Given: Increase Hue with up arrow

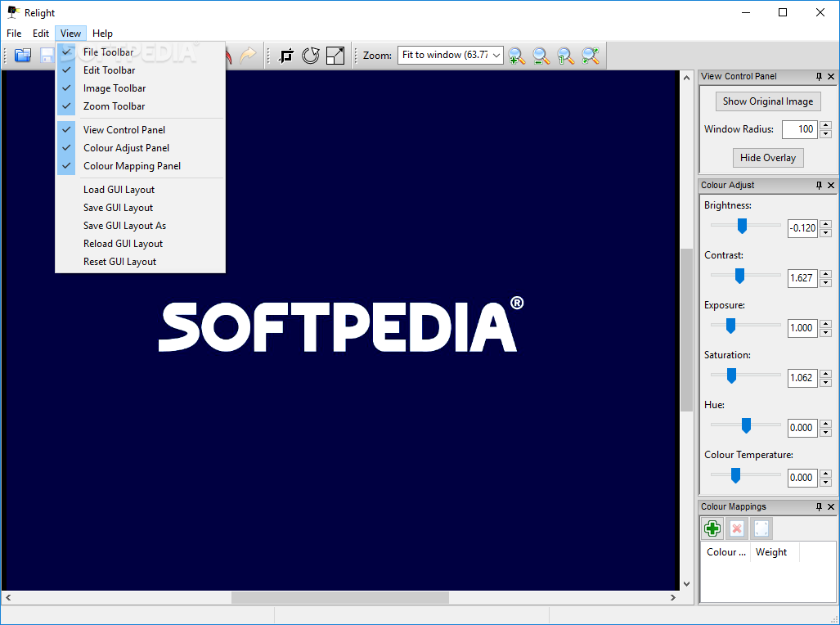Looking at the screenshot, I should (825, 424).
